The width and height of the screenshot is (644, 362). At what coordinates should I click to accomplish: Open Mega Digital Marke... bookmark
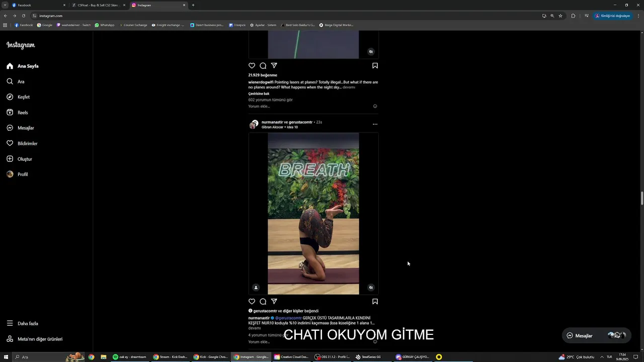pyautogui.click(x=336, y=25)
